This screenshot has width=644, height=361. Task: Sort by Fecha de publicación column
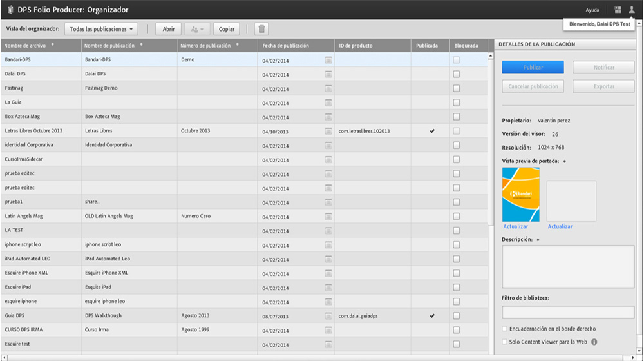(286, 46)
